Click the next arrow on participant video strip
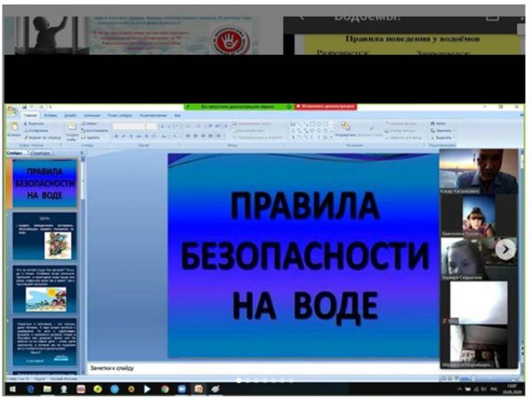This screenshot has height=399, width=532. point(505,249)
